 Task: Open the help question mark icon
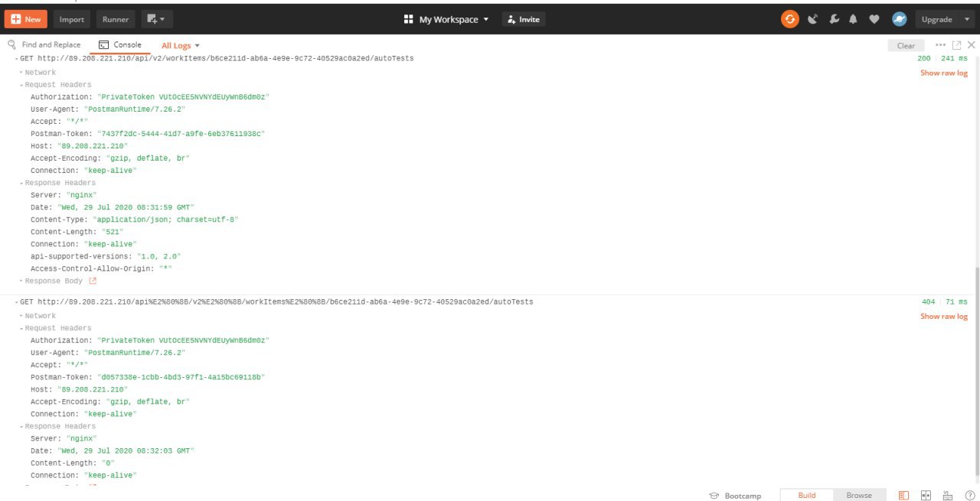[970, 495]
